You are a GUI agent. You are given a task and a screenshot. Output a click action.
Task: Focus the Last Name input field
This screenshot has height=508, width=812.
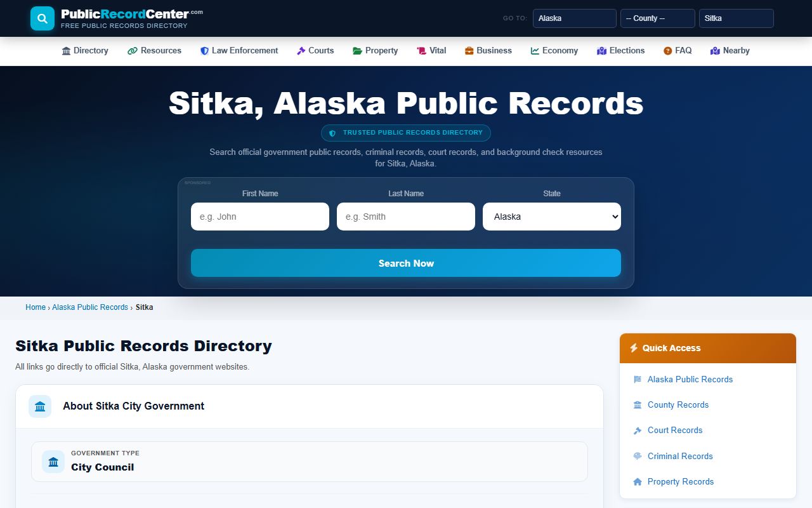tap(406, 217)
